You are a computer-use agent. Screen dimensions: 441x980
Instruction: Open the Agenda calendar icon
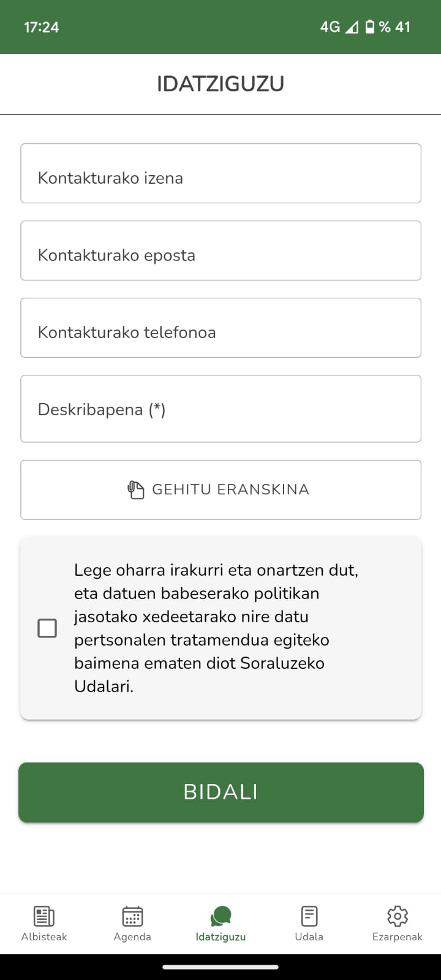(x=132, y=916)
